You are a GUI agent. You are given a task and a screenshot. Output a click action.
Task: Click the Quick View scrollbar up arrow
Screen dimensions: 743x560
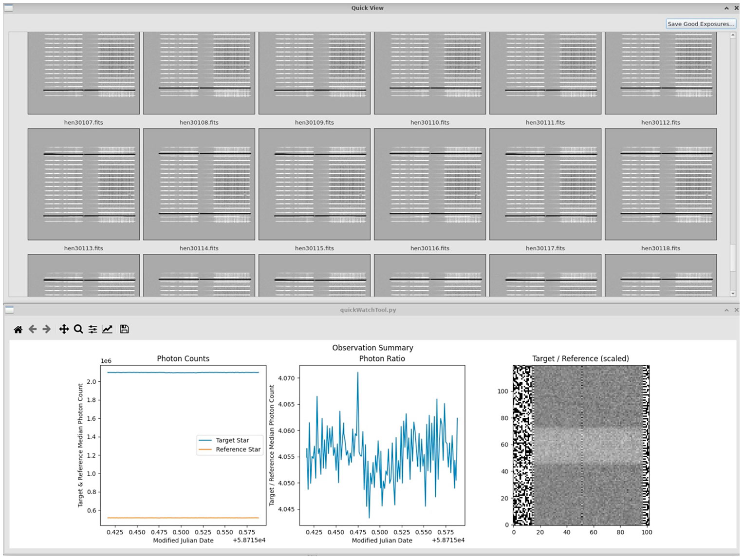tap(733, 36)
